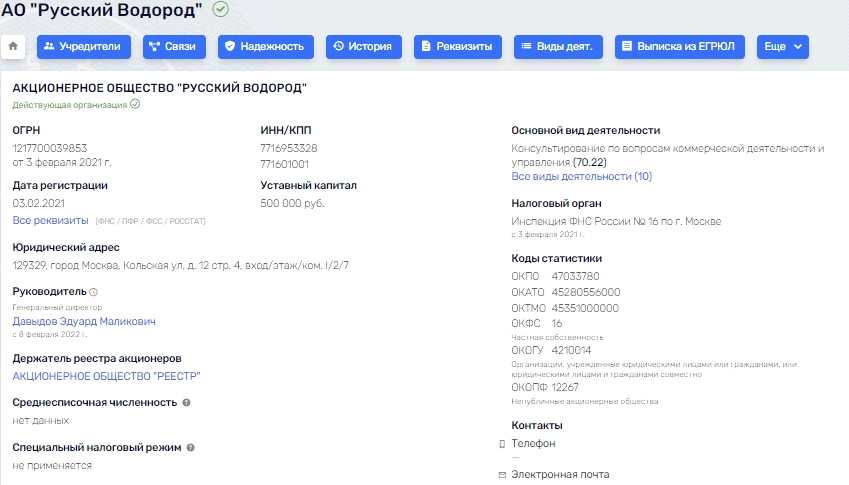Expand the Еще dropdown menu
The width and height of the screenshot is (849, 485).
click(782, 47)
